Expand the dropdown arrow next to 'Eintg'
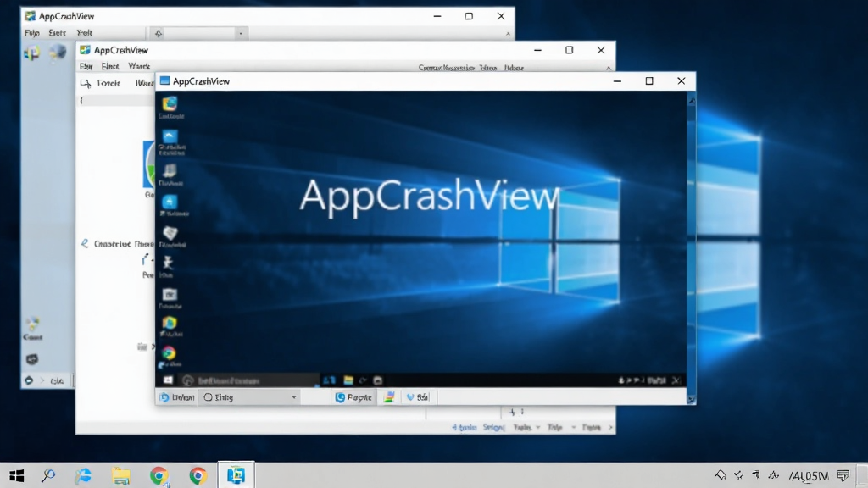The height and width of the screenshot is (488, 868). 294,397
